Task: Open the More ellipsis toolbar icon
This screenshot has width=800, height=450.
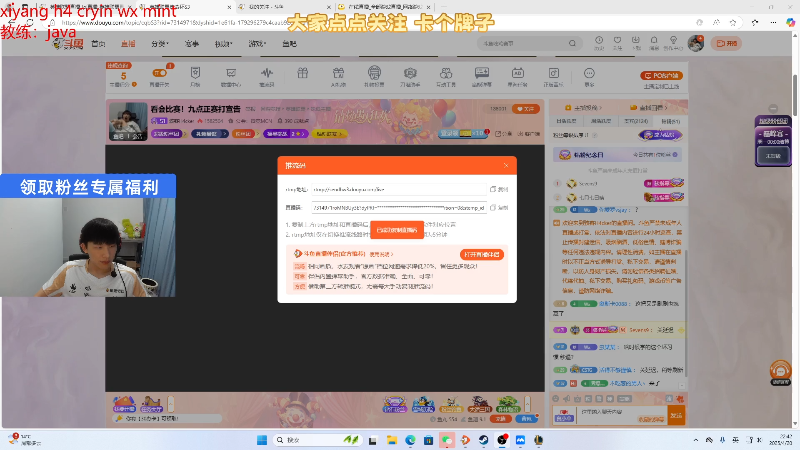Action: 589,73
